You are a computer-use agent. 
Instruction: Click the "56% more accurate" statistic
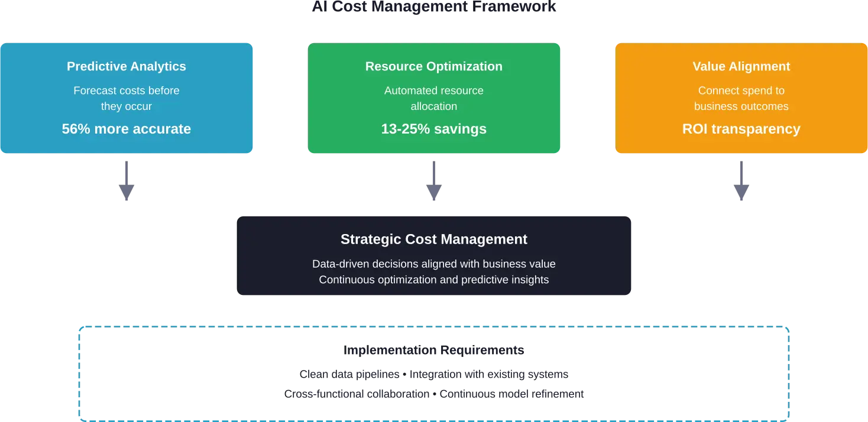pos(127,129)
